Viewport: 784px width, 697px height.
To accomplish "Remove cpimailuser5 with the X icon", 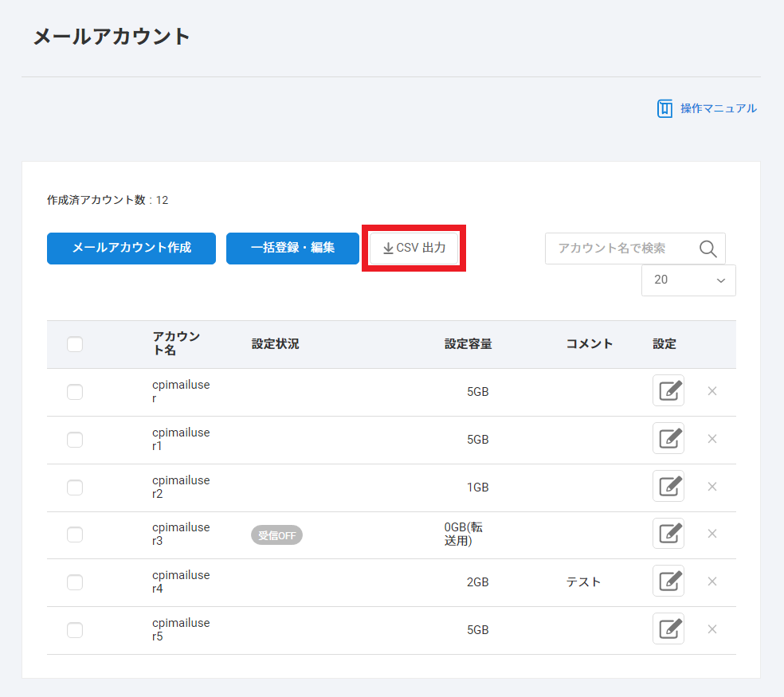I will (712, 629).
